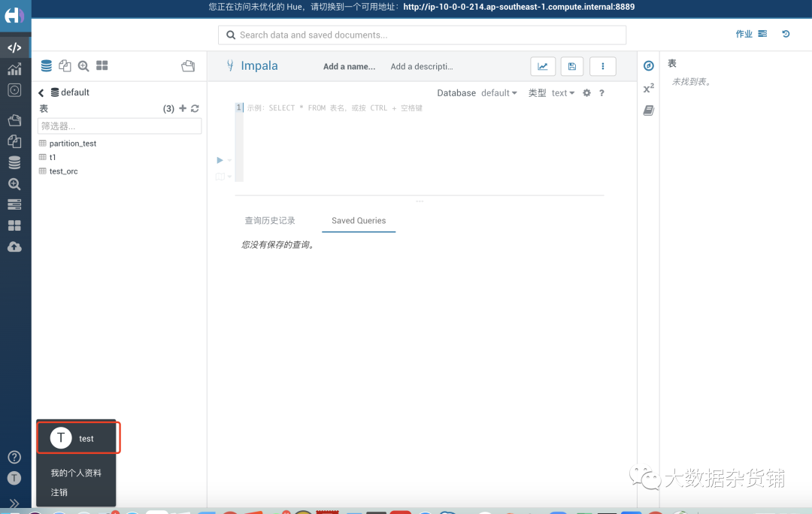Open Documents icon in dark sidebar

point(14,141)
